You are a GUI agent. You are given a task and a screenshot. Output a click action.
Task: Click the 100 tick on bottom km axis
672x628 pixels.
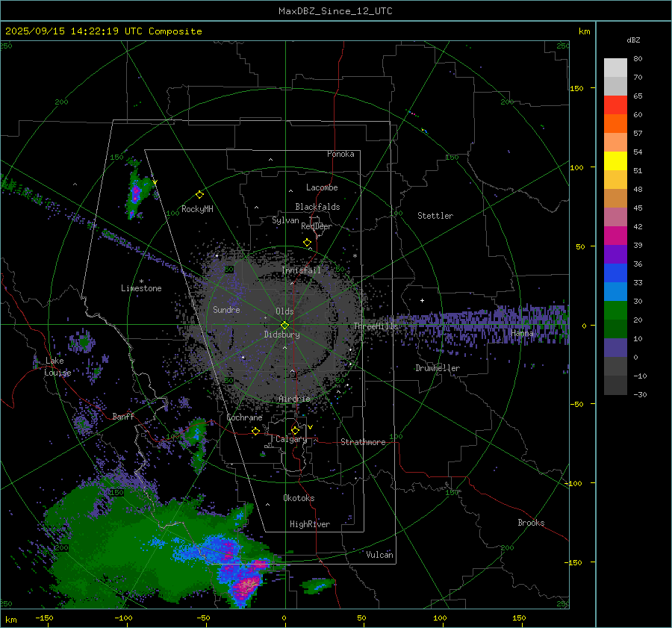click(440, 618)
